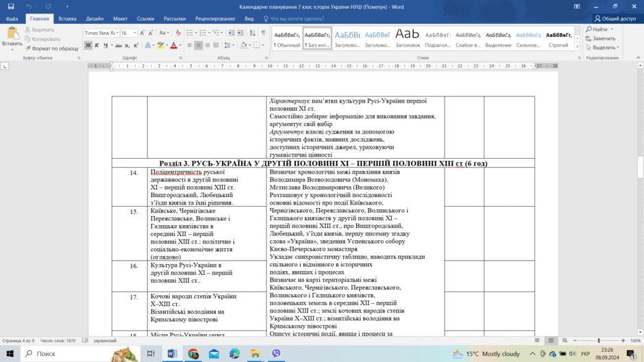Align text right
This screenshot has height=362, width=644.
point(207,46)
